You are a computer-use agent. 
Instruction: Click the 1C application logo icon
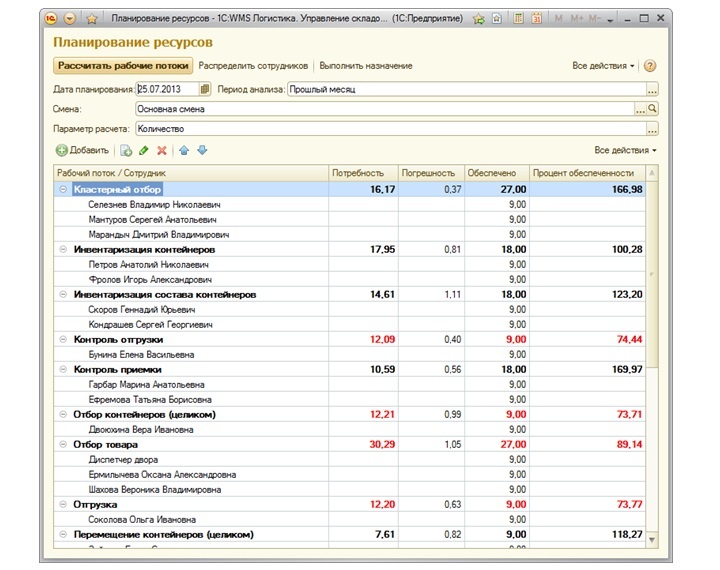pos(51,18)
